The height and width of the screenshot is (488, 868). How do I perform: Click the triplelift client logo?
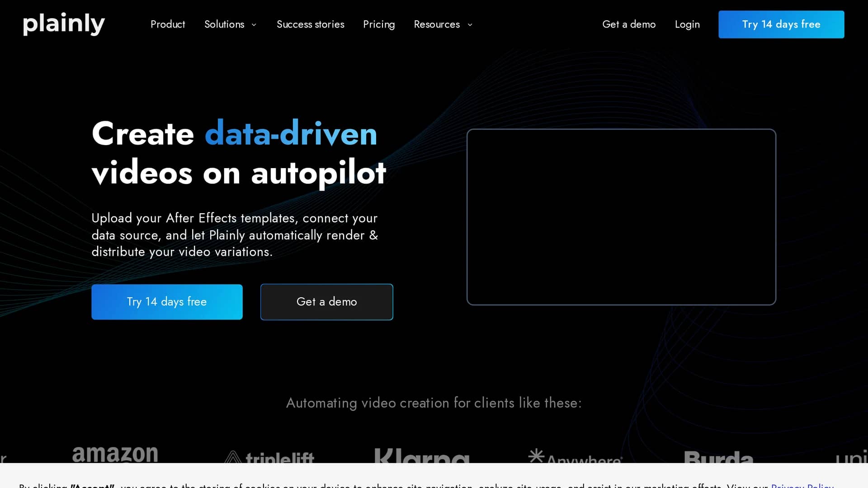click(x=269, y=457)
